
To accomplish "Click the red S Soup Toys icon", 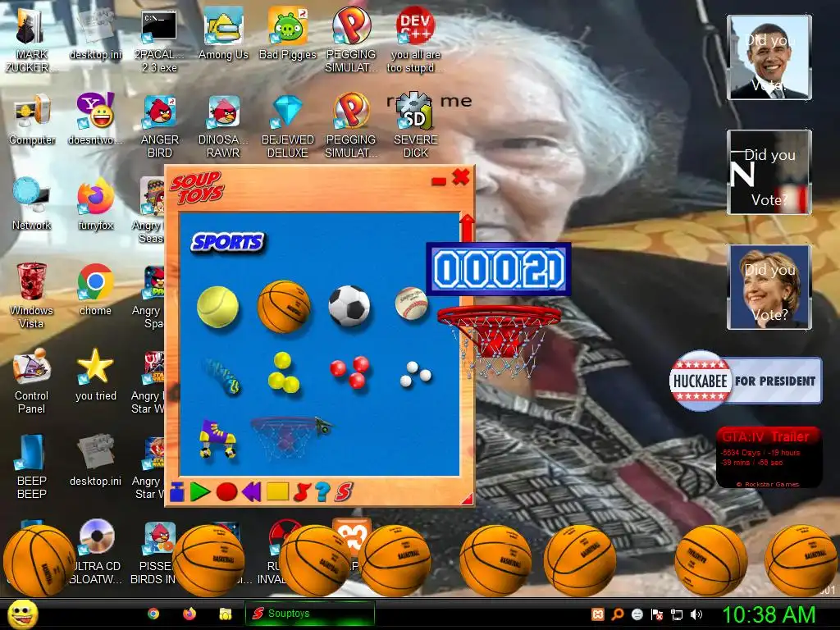I will coord(344,492).
